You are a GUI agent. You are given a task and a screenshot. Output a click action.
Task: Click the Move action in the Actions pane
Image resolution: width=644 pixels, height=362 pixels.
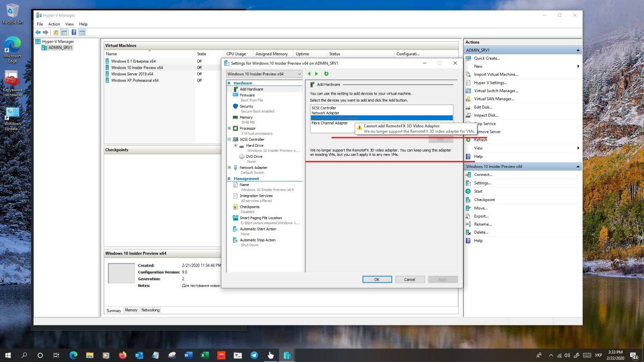coord(480,208)
